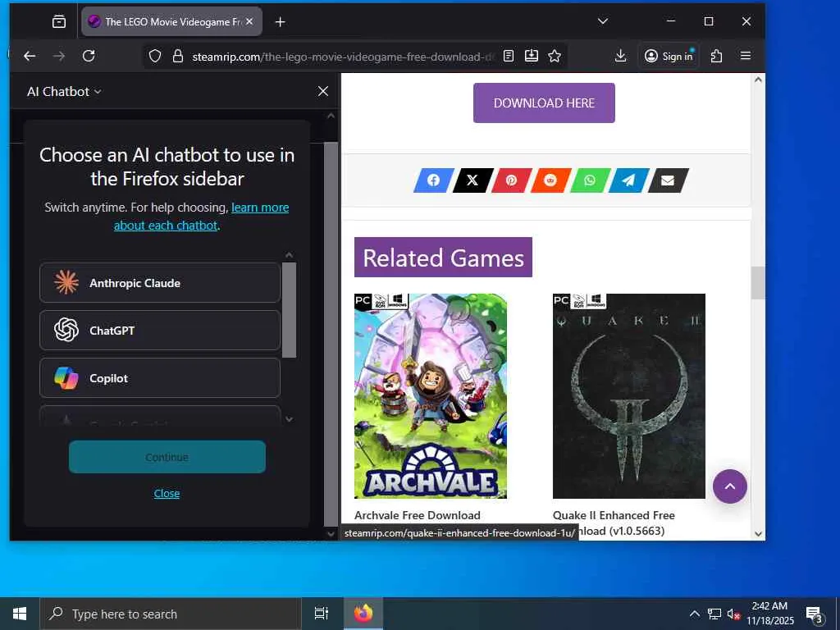Click the Sign in button

pos(669,56)
